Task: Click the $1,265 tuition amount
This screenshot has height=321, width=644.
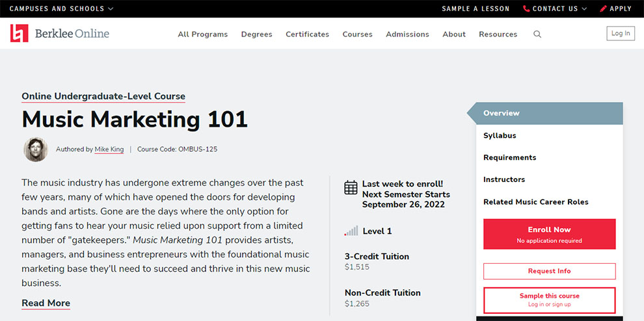Action: tap(357, 304)
